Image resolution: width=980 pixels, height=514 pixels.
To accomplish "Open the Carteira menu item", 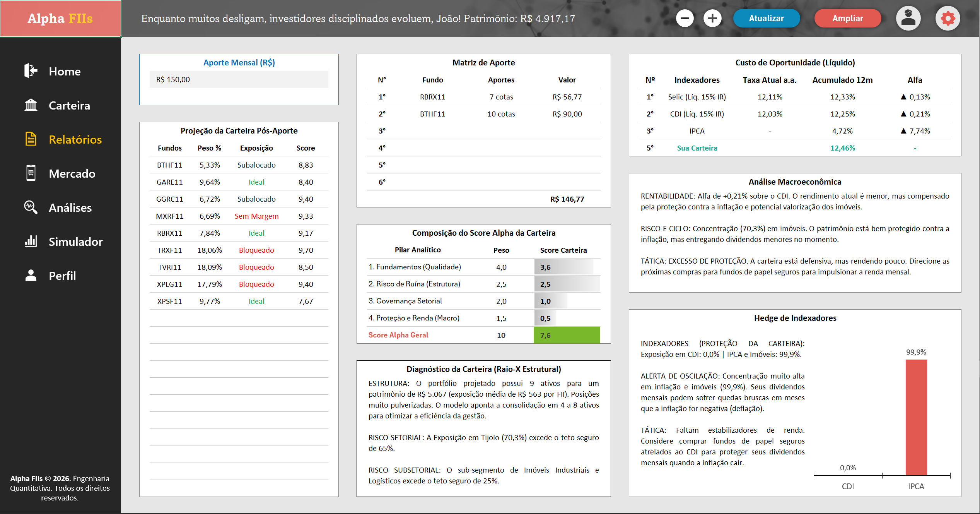I will [x=69, y=106].
